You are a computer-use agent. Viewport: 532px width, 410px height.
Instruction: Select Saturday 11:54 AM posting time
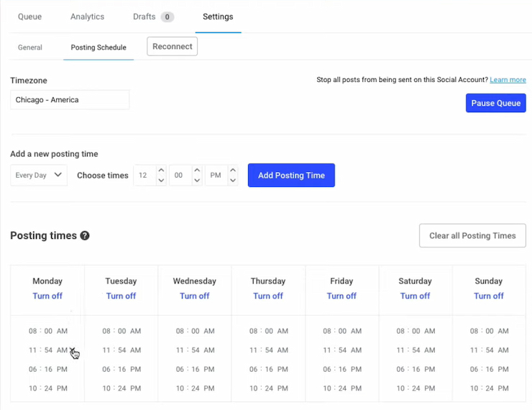coord(416,350)
